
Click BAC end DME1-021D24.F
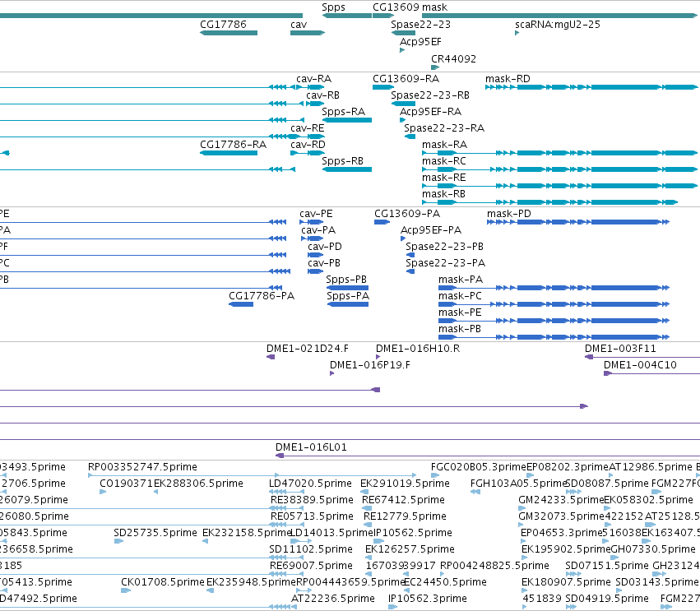[x=308, y=349]
